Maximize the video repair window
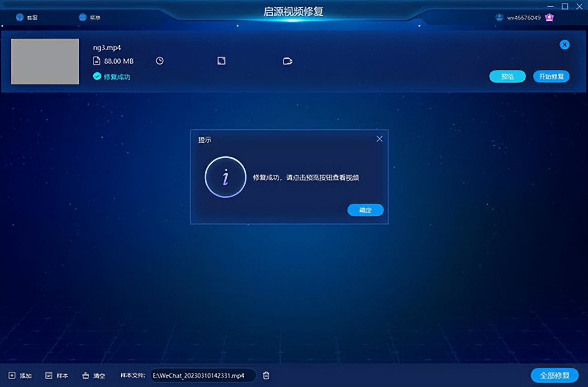 [x=565, y=6]
